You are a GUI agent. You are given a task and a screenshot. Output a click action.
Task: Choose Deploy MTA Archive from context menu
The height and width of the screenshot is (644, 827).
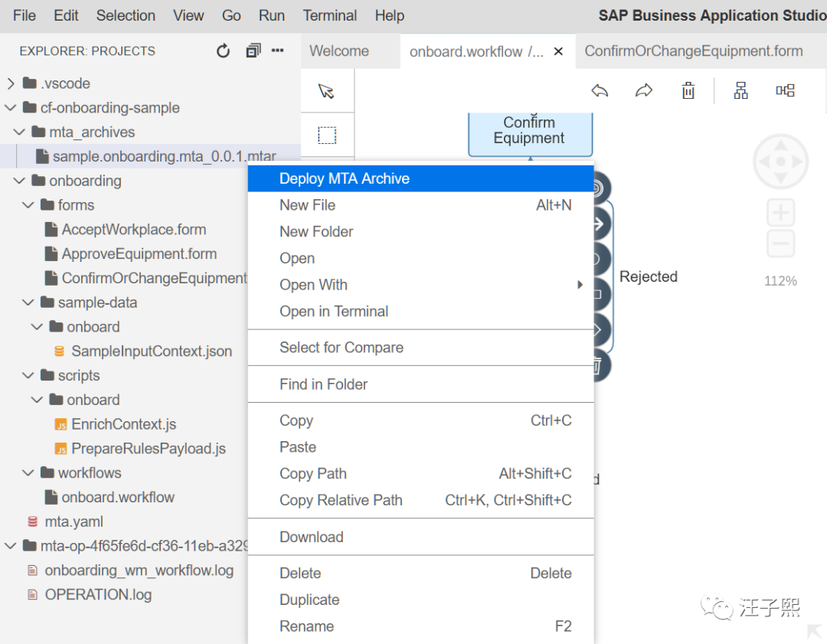click(345, 178)
